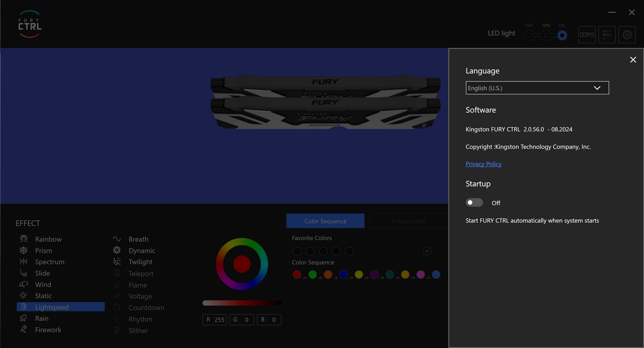Click the R value field
The image size is (644, 348).
[x=215, y=319]
